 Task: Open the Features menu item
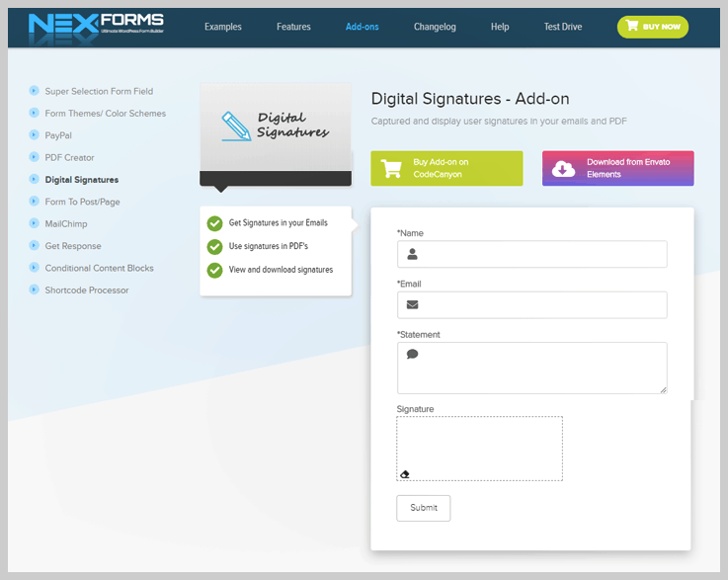click(x=293, y=27)
